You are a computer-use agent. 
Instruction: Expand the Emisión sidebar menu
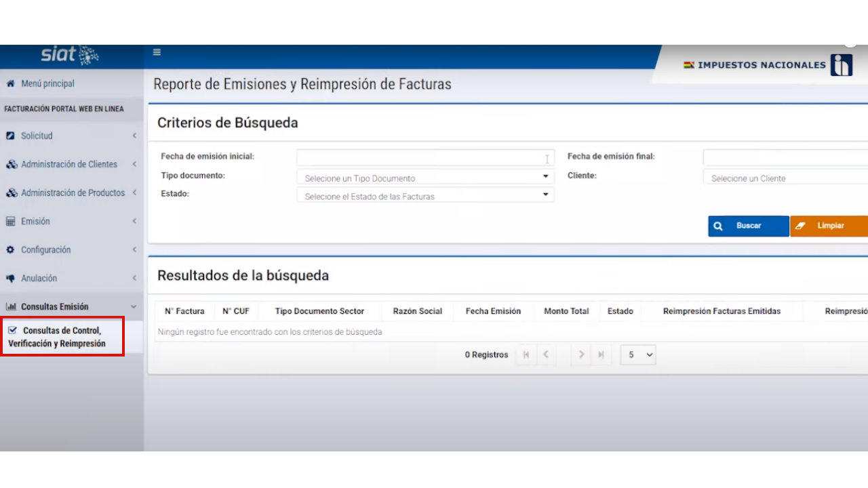point(71,221)
